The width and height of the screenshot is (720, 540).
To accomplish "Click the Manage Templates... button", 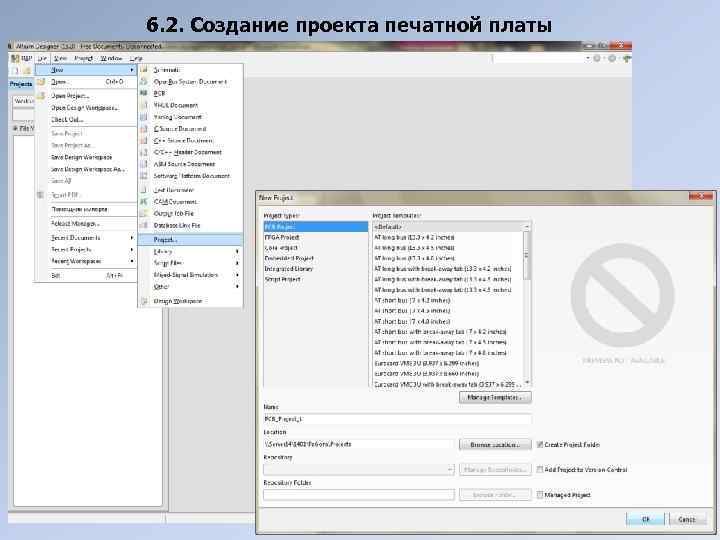I will pyautogui.click(x=495, y=397).
